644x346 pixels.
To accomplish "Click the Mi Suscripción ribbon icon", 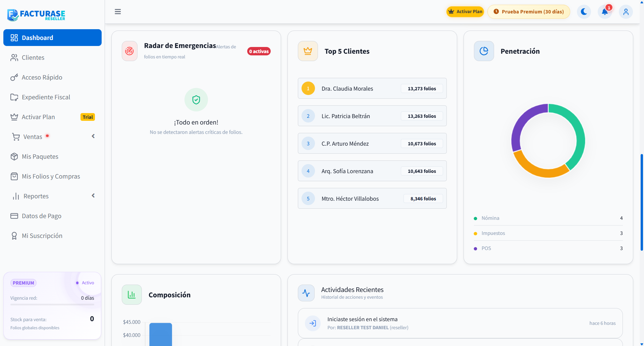I will 14,236.
